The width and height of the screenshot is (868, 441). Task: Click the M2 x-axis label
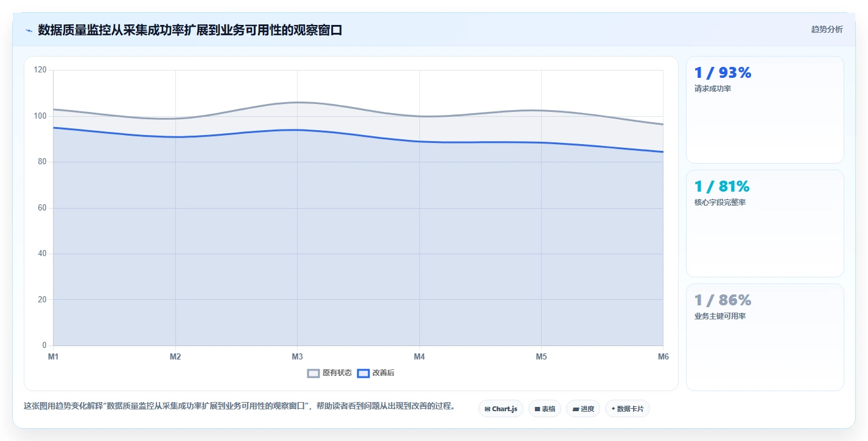pyautogui.click(x=175, y=357)
